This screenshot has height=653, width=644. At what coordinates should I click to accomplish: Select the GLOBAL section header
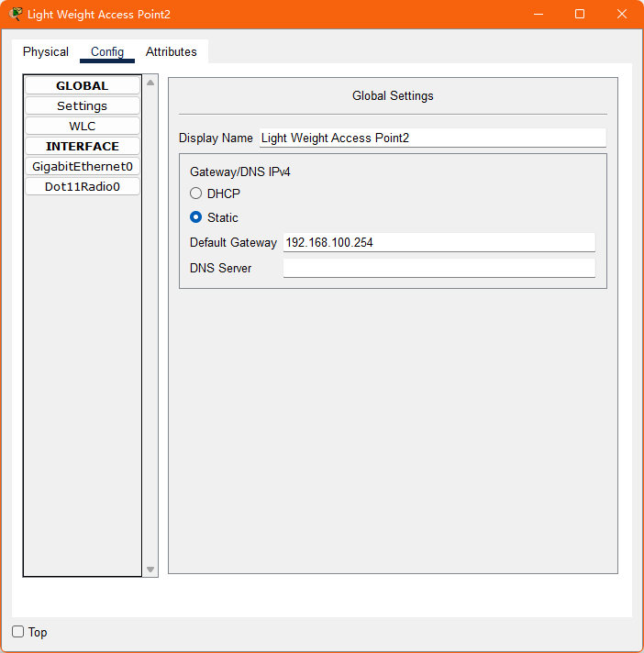click(x=82, y=86)
